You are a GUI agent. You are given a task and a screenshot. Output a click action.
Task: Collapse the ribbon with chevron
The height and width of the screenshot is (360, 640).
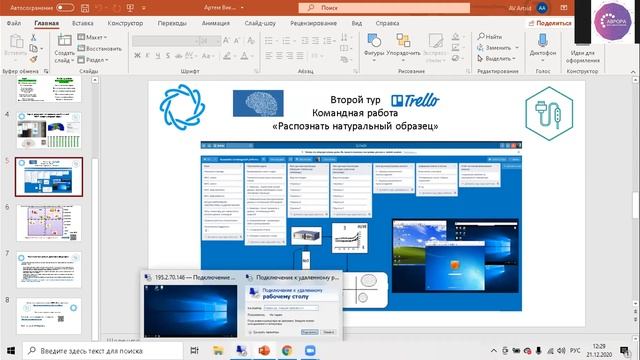pos(633,71)
